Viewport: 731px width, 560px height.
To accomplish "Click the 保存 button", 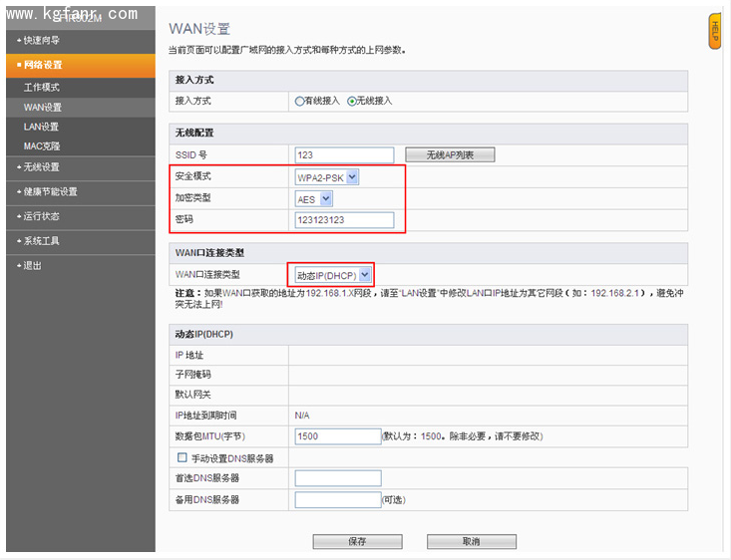I will [357, 542].
